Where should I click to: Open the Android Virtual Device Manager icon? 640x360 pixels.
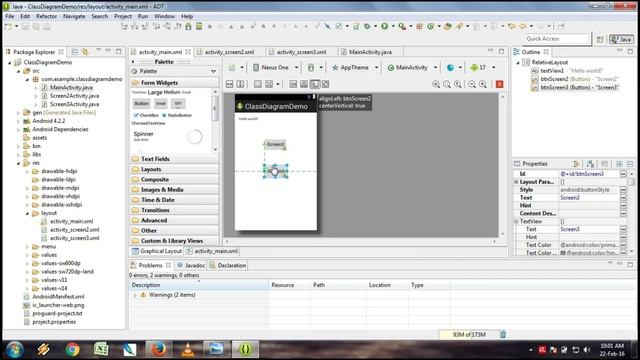click(x=199, y=26)
